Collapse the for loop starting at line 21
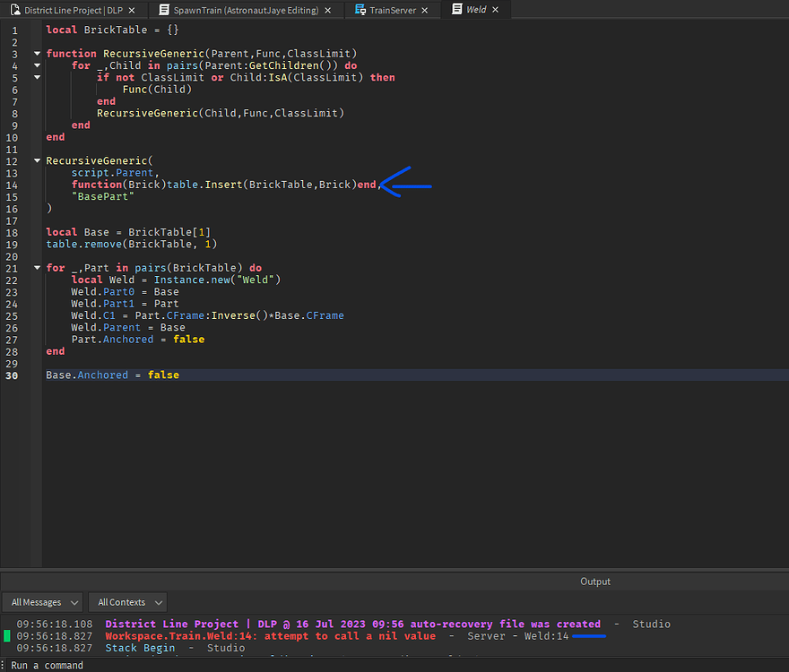This screenshot has width=789, height=672. tap(36, 267)
